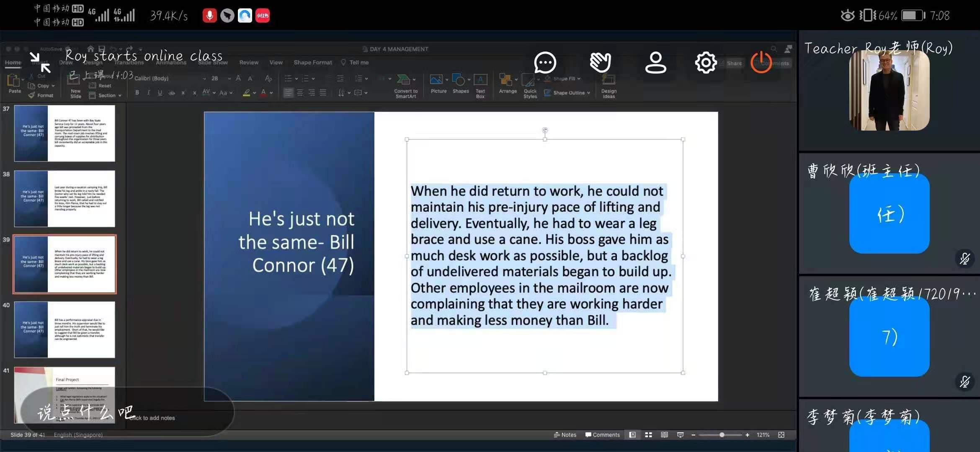Screen dimensions: 980x452
Task: Click the Fit slide to window icon
Action: 781,435
